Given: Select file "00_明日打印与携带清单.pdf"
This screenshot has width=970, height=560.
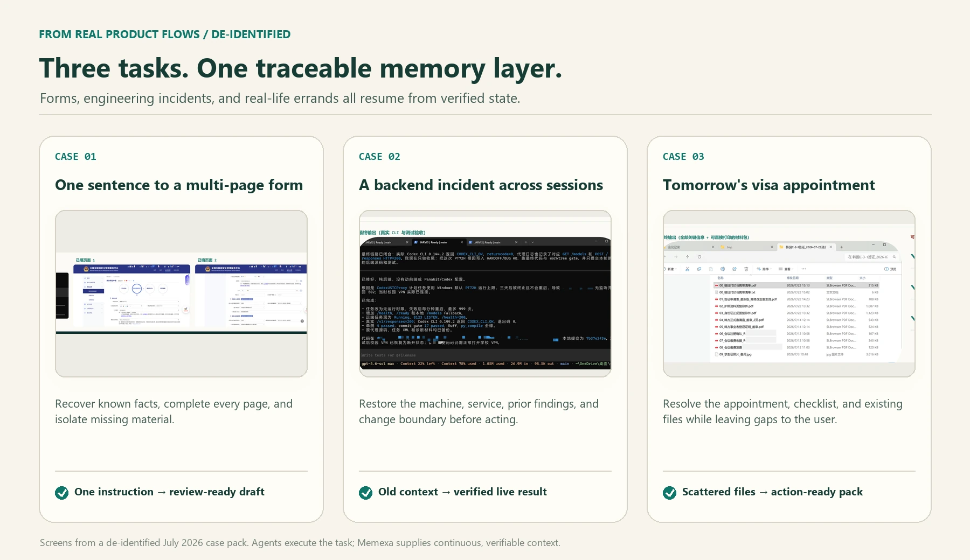Looking at the screenshot, I should coord(796,285).
